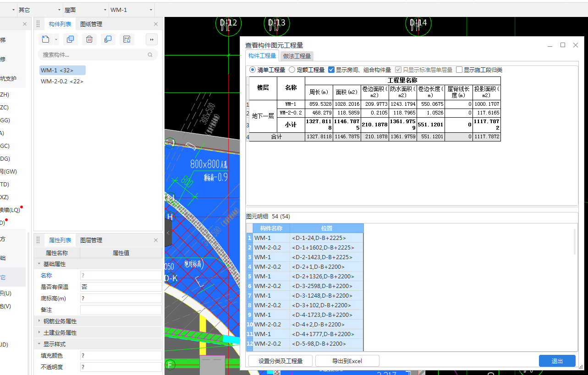The height and width of the screenshot is (375, 588).
Task: Delete the selected component via trash icon
Action: tap(89, 39)
